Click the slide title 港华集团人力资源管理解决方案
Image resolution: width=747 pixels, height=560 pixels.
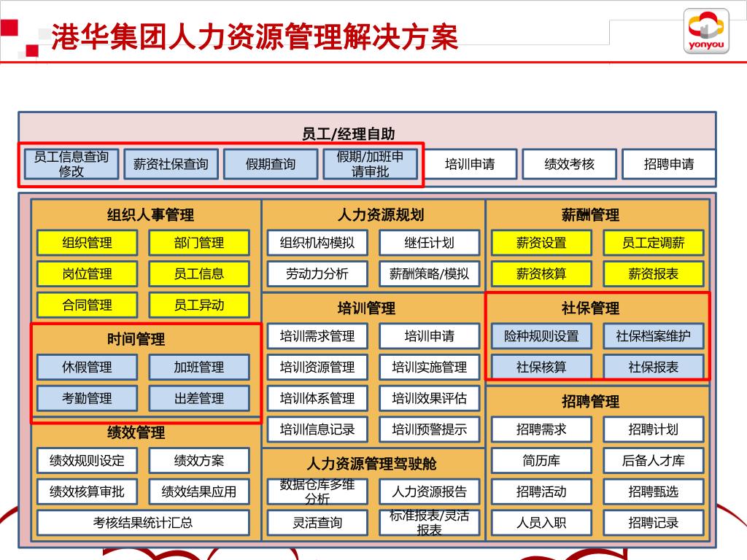coord(255,36)
